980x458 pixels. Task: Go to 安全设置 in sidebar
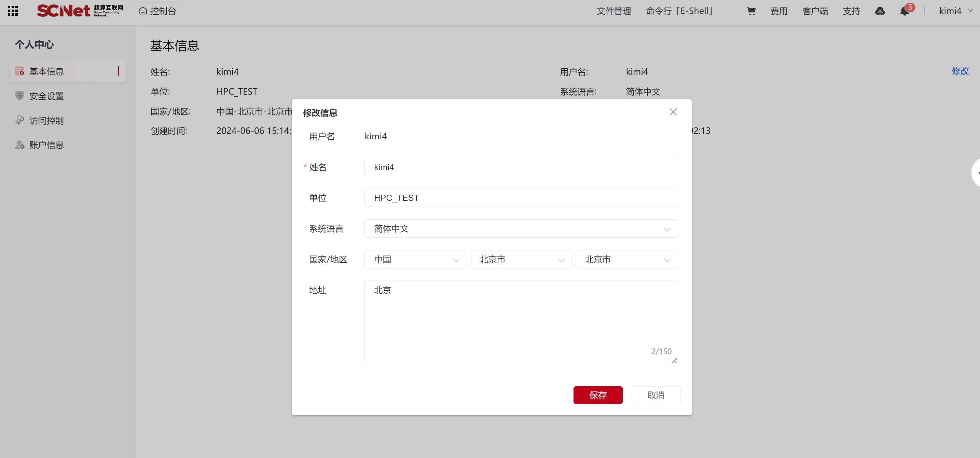tap(46, 96)
